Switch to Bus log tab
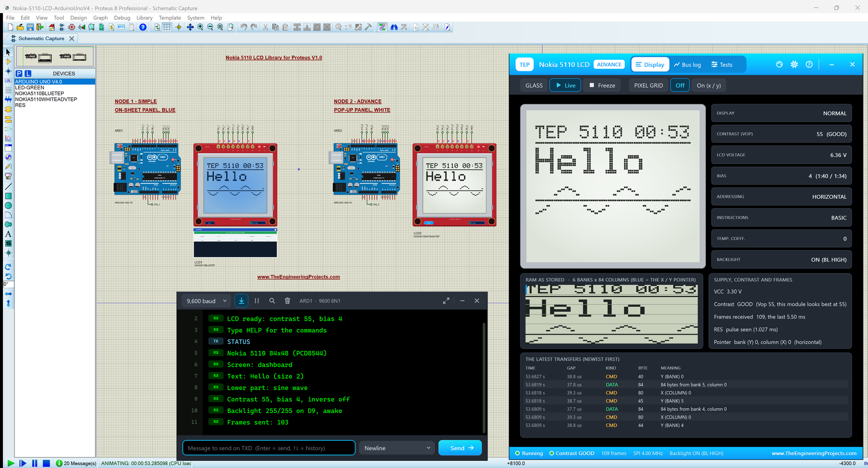 tap(687, 65)
